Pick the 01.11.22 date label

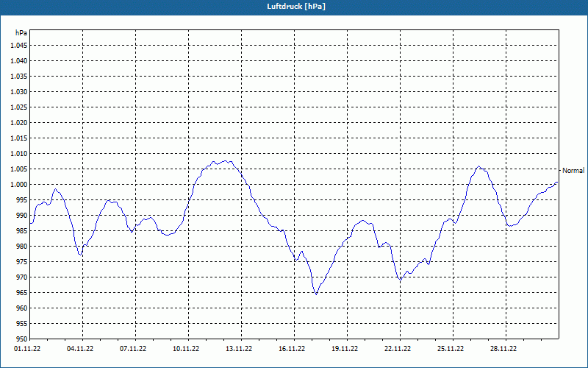[27, 349]
